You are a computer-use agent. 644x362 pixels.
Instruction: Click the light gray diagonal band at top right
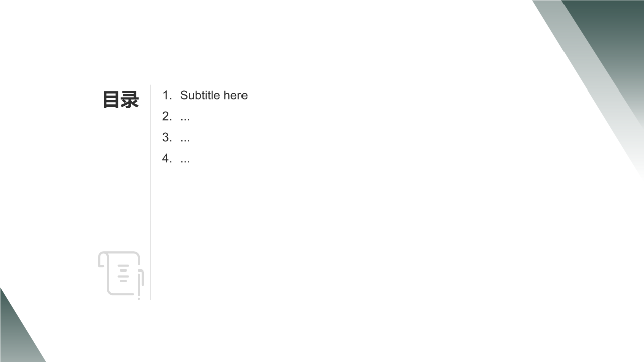(579, 50)
